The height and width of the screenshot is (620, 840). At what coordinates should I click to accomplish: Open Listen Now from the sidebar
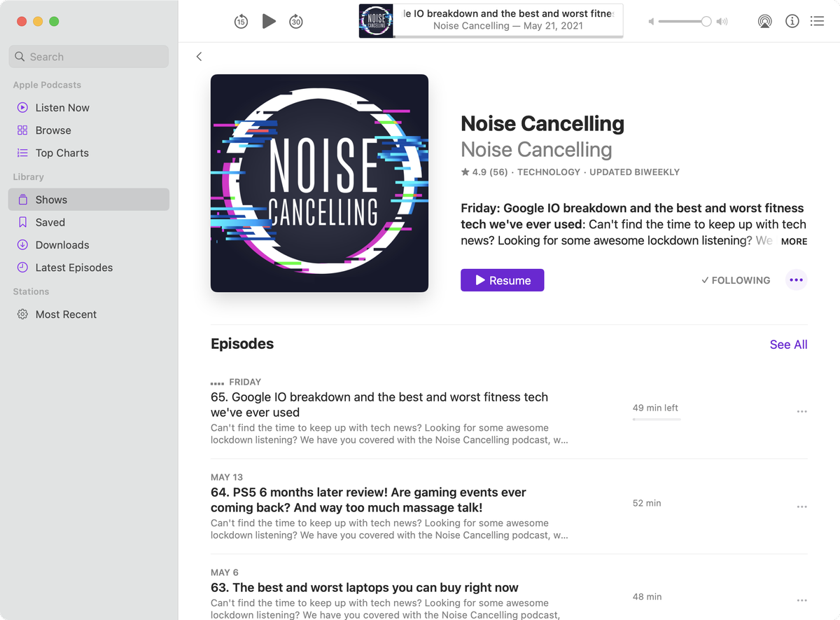tap(62, 107)
